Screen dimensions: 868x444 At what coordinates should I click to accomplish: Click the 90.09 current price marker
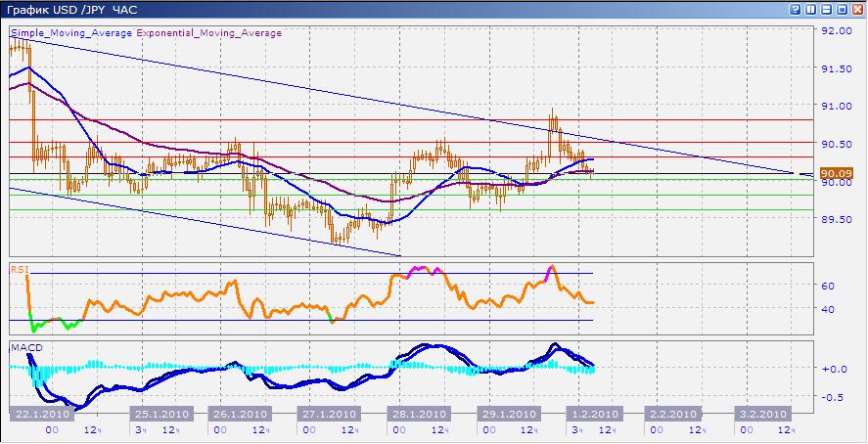(x=837, y=174)
